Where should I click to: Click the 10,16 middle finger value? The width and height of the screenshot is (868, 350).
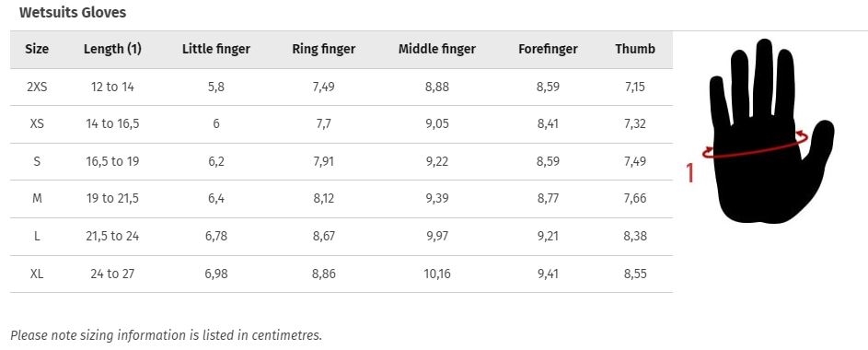437,274
